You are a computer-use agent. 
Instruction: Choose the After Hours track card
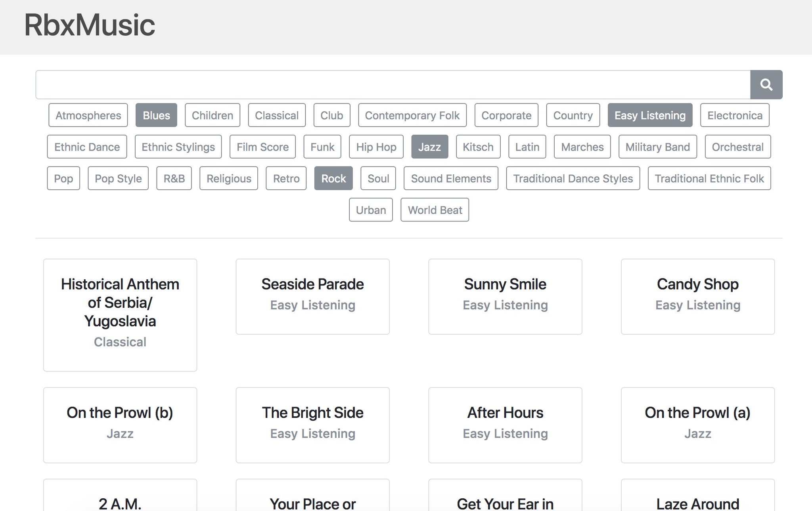click(x=505, y=425)
